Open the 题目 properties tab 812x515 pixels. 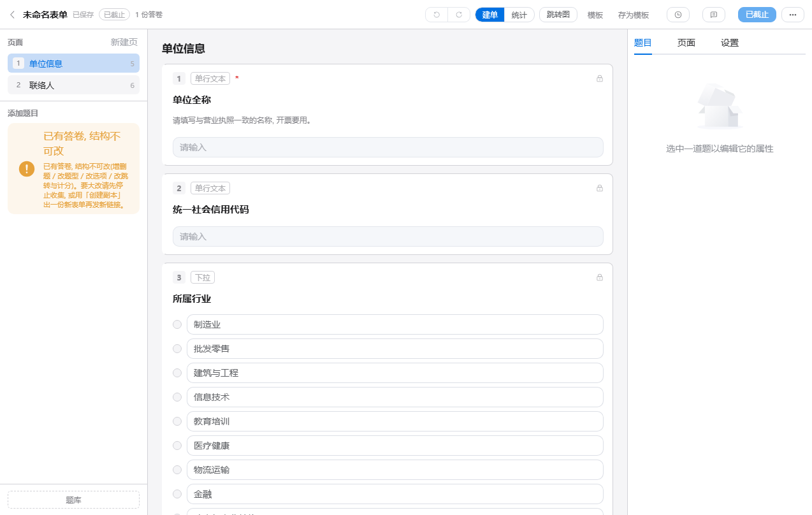(x=643, y=43)
